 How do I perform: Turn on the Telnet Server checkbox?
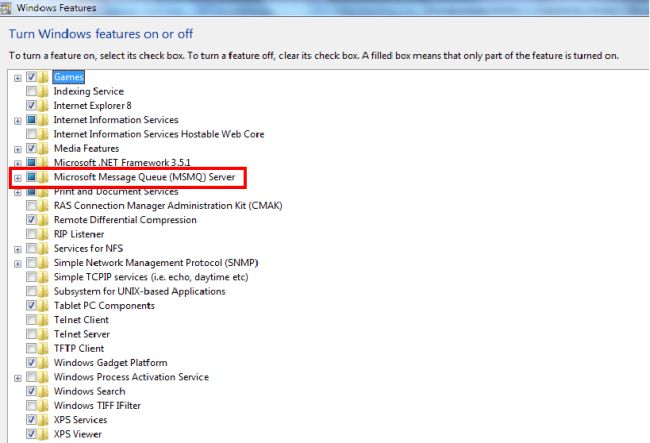32,334
